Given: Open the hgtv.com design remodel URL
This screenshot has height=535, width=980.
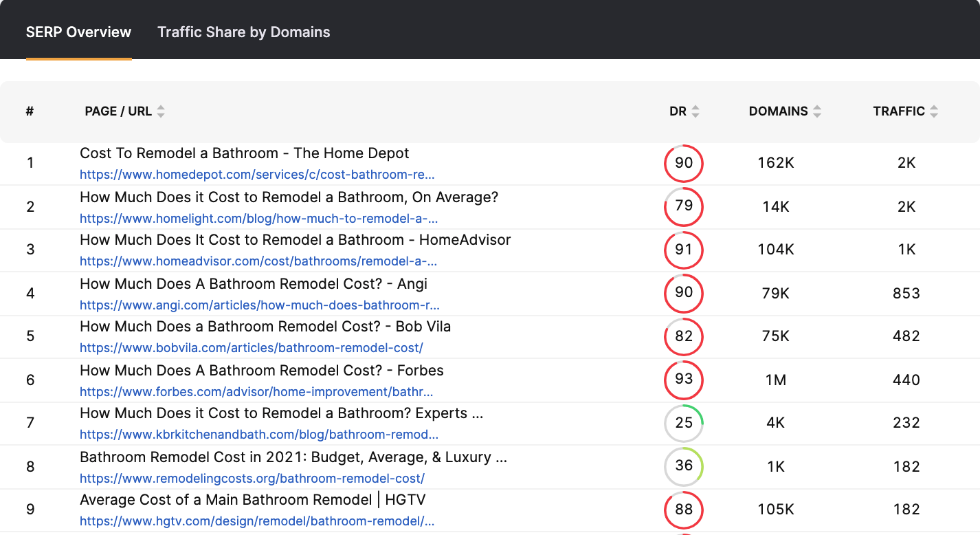Looking at the screenshot, I should tap(257, 521).
